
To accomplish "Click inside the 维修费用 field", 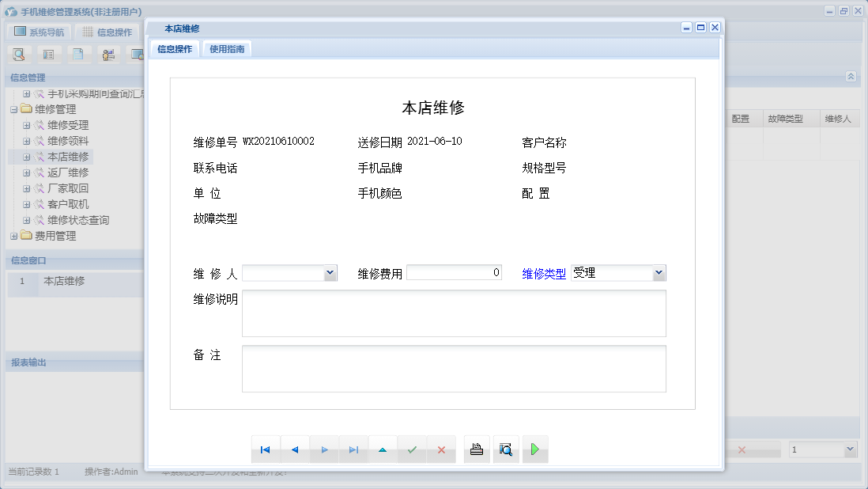I will pos(453,273).
